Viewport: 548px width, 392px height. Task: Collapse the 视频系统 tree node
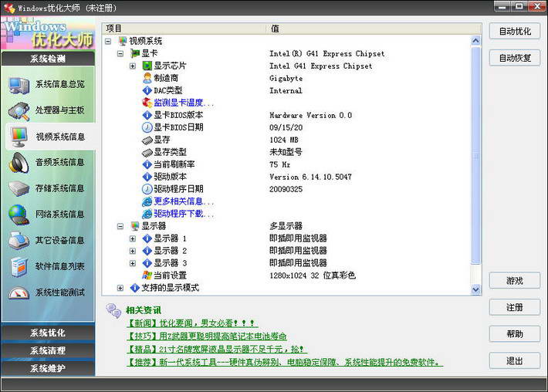point(108,41)
